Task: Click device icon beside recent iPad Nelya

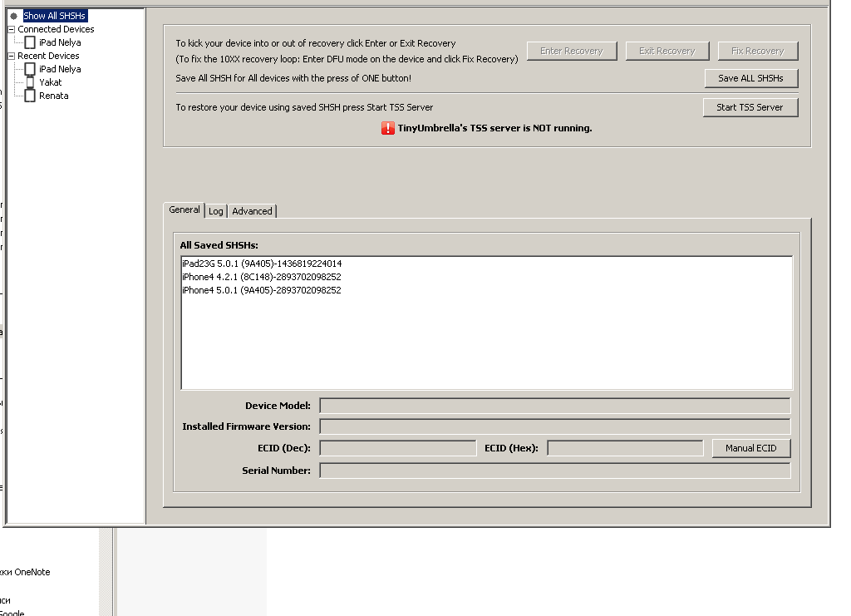Action: click(31, 69)
